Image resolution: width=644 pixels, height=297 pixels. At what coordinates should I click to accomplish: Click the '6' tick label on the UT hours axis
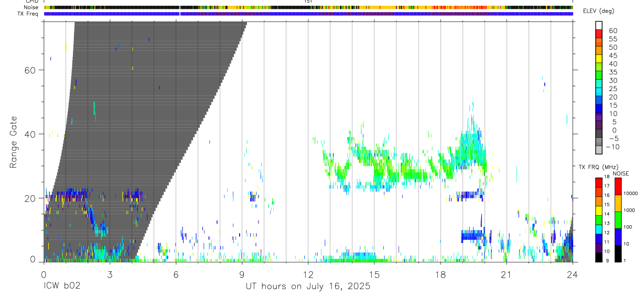click(176, 274)
